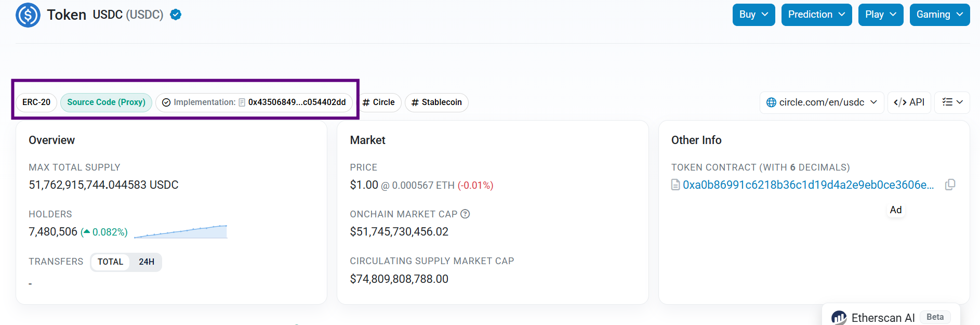Expand the Buy dropdown
The image size is (980, 325).
click(x=754, y=15)
